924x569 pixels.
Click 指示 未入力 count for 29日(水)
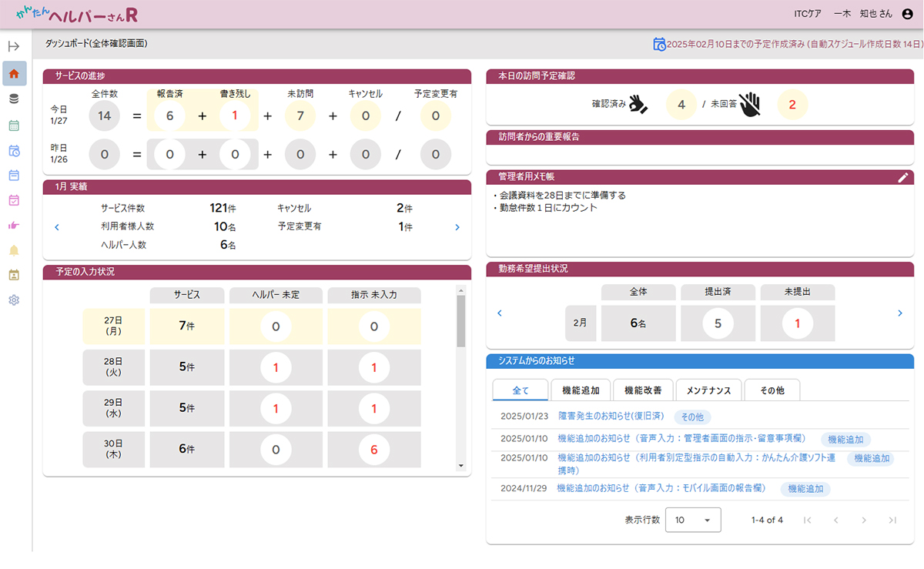point(374,408)
